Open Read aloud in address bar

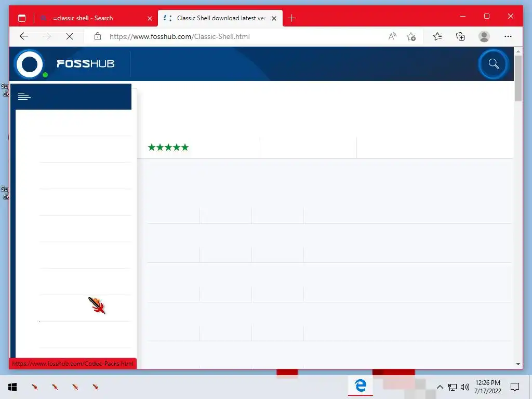click(x=392, y=36)
